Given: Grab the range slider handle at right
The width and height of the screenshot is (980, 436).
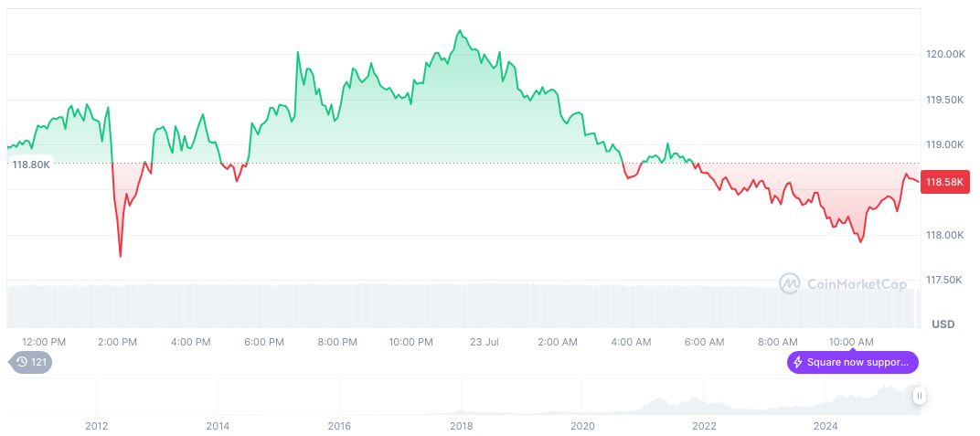Looking at the screenshot, I should tap(919, 396).
